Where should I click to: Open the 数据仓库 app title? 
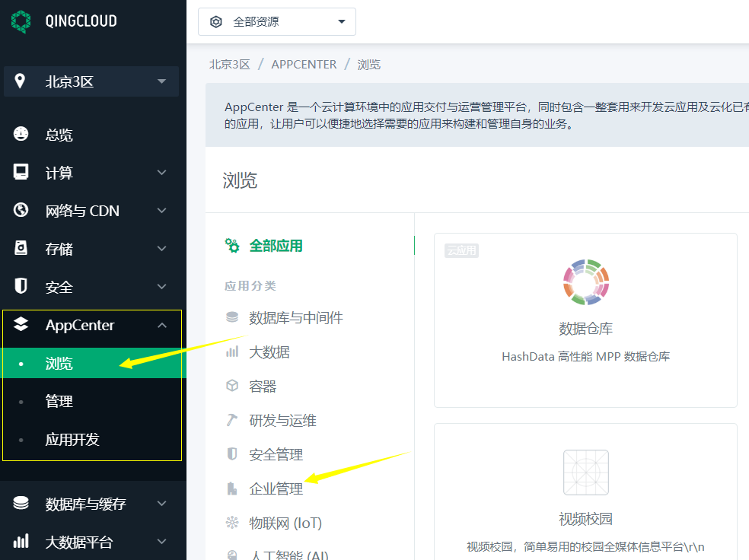(x=585, y=329)
